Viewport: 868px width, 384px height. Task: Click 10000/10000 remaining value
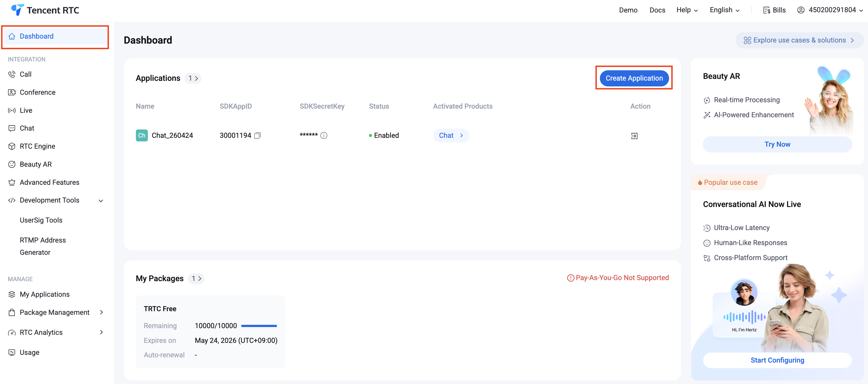coord(216,326)
